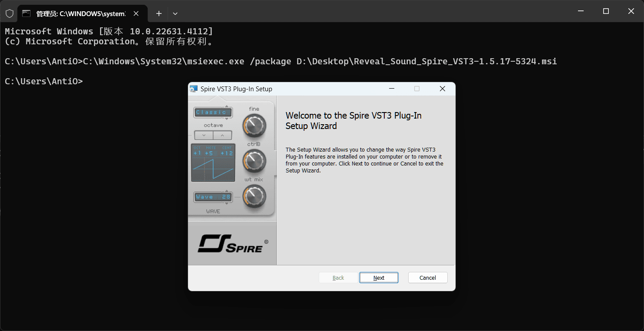Viewport: 644px width, 331px height.
Task: Click the C:\Users\AntiO> prompt line
Action: [x=43, y=81]
